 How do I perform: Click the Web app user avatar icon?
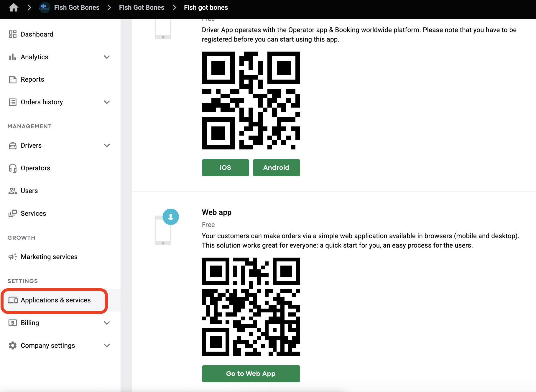(171, 217)
